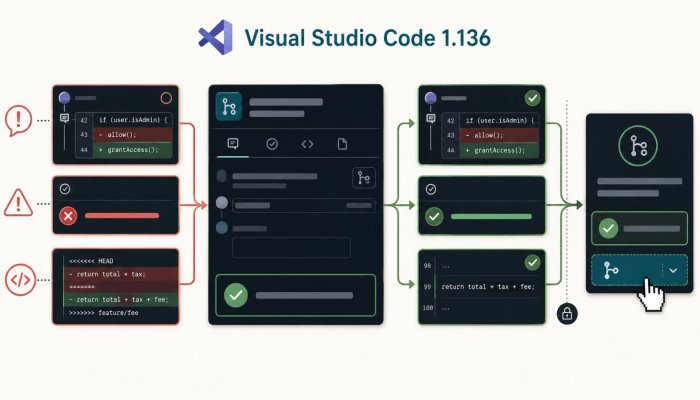The height and width of the screenshot is (400, 700).
Task: Click the small outlined git branch button in center panel
Action: [363, 178]
